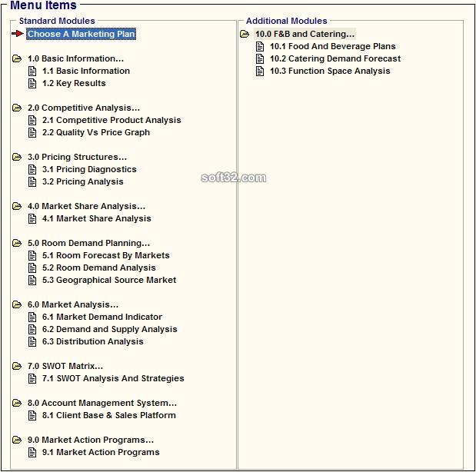Click folder icon beside 3.0 Pricing Structures
This screenshot has width=476, height=472.
tap(17, 157)
